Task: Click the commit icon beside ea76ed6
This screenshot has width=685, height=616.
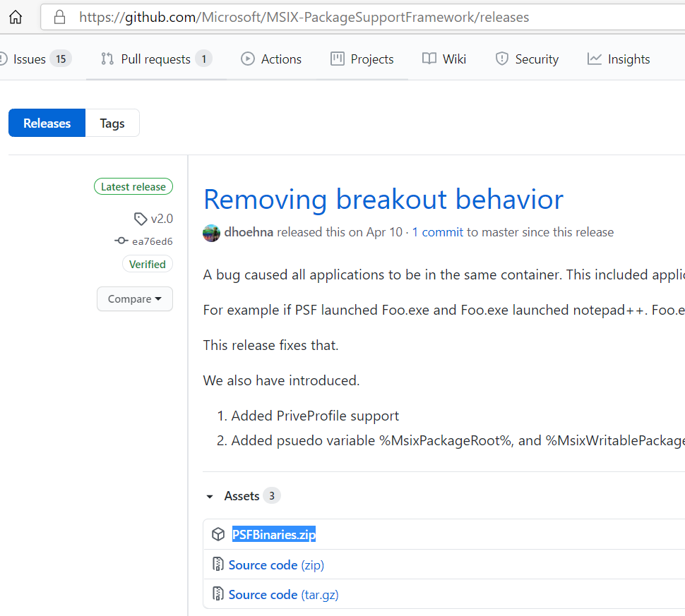Action: (x=121, y=241)
